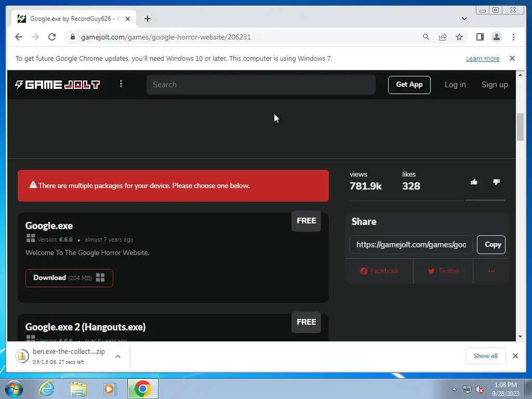
Task: Click the Google.exe package title
Action: [49, 225]
